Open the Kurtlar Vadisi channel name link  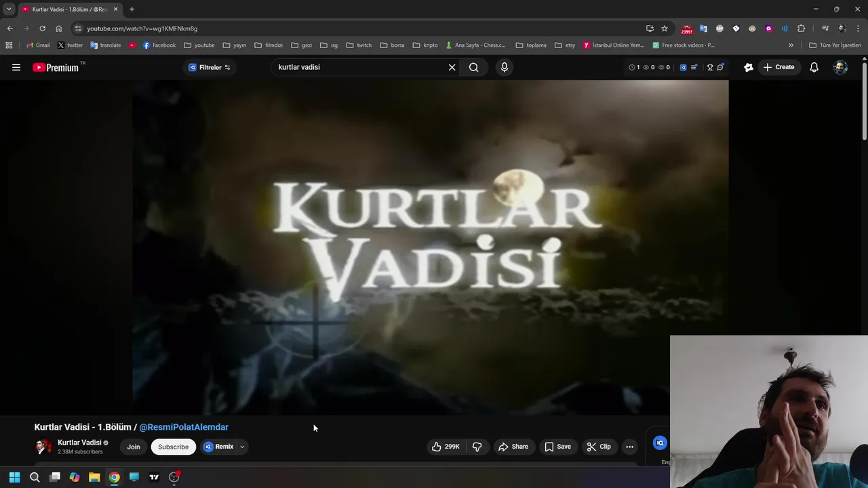(x=79, y=443)
